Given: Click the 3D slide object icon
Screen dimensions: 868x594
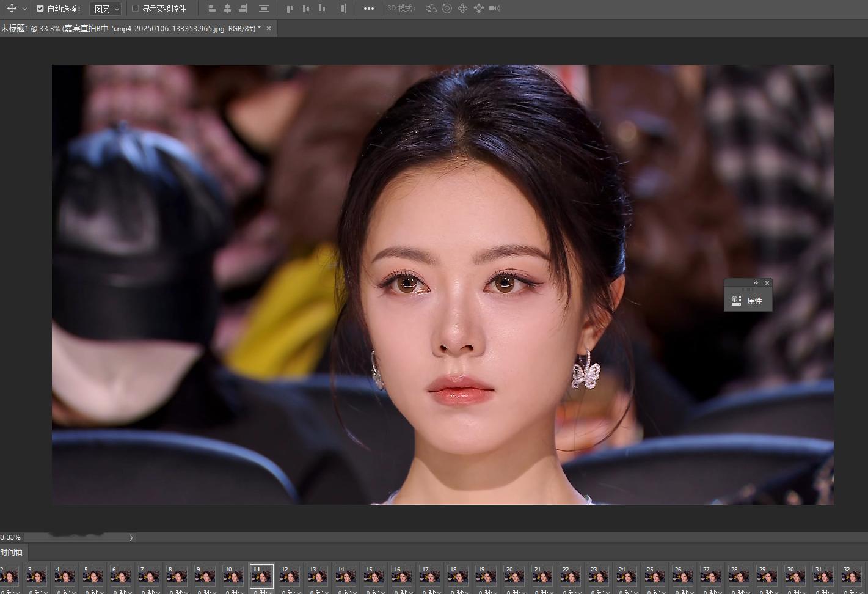Looking at the screenshot, I should 479,9.
